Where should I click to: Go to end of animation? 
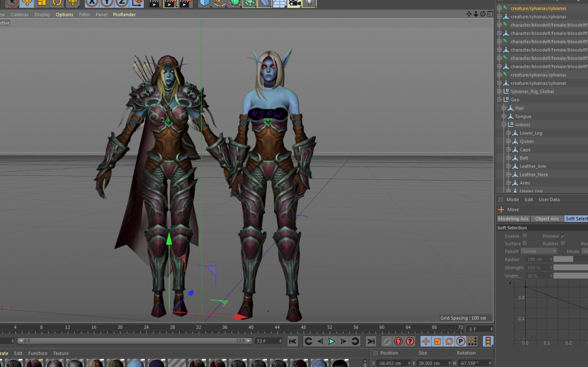(371, 341)
